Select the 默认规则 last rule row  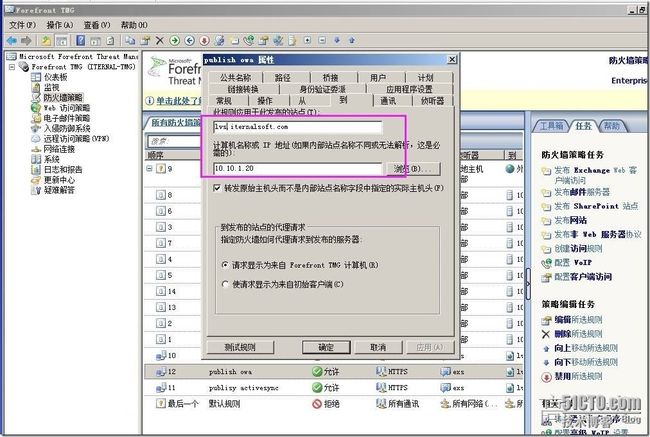click(x=334, y=404)
